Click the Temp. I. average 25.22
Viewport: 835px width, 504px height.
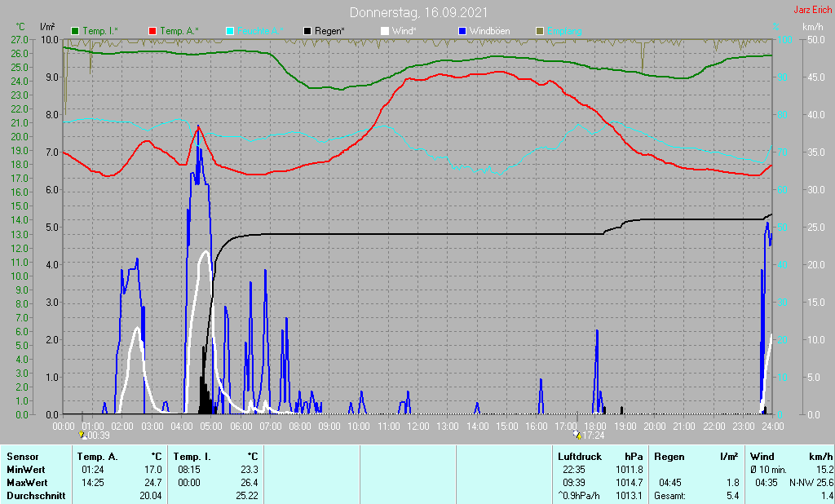[x=247, y=496]
